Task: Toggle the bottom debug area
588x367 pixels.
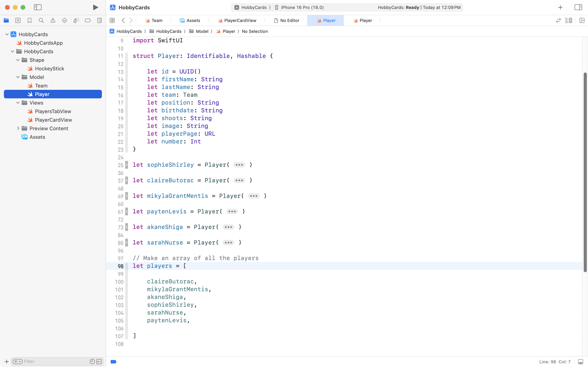Action: click(x=580, y=362)
